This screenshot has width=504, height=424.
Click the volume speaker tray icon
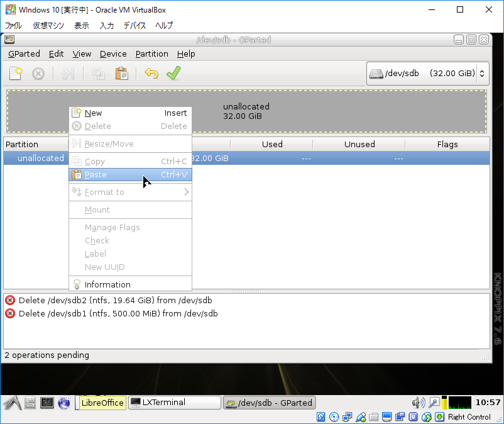419,403
